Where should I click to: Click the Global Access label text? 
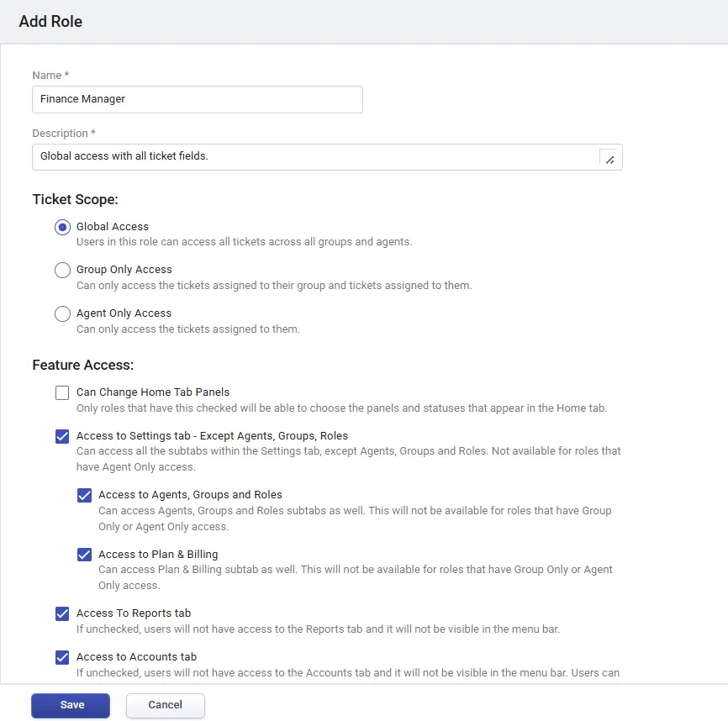(113, 226)
